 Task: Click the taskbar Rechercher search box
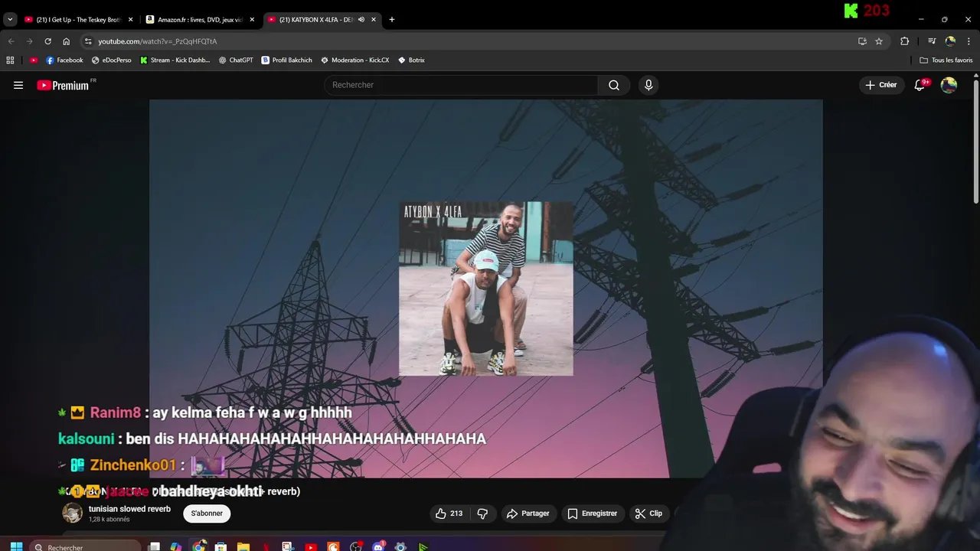click(x=87, y=546)
